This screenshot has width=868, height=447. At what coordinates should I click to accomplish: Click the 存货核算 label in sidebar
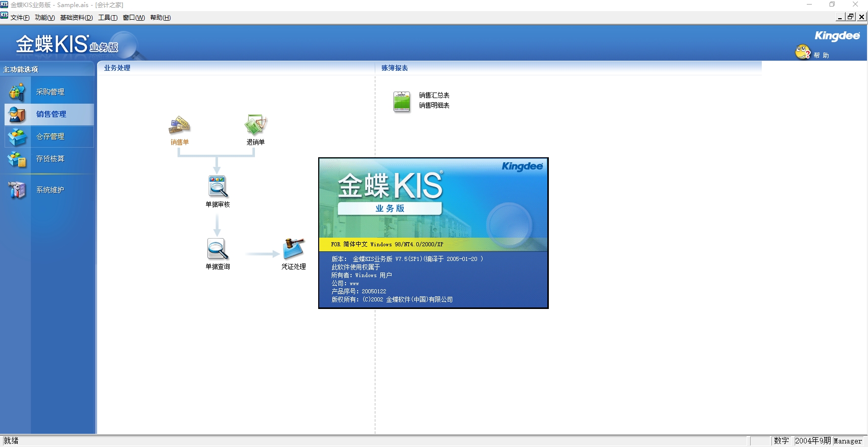[x=51, y=159]
